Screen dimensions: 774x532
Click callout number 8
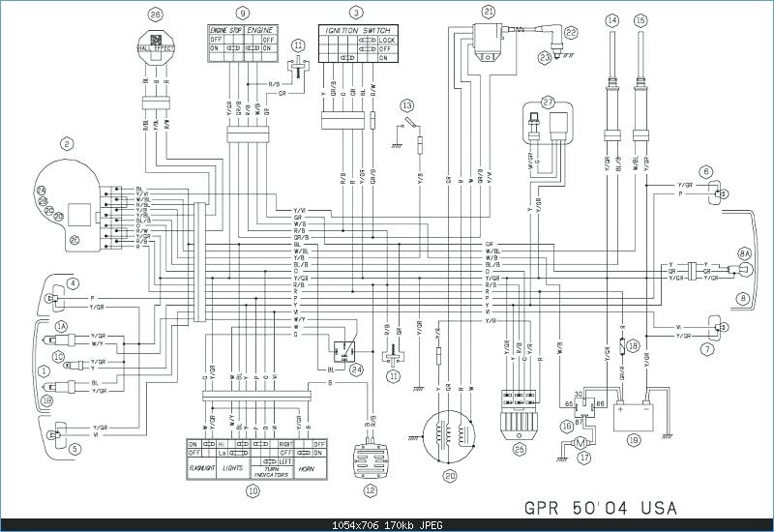742,298
